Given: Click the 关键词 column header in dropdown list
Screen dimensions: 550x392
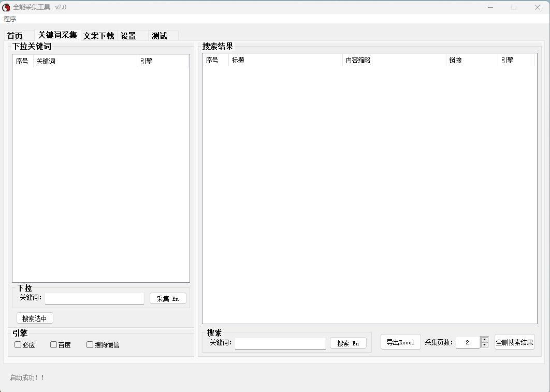Looking at the screenshot, I should (85, 61).
